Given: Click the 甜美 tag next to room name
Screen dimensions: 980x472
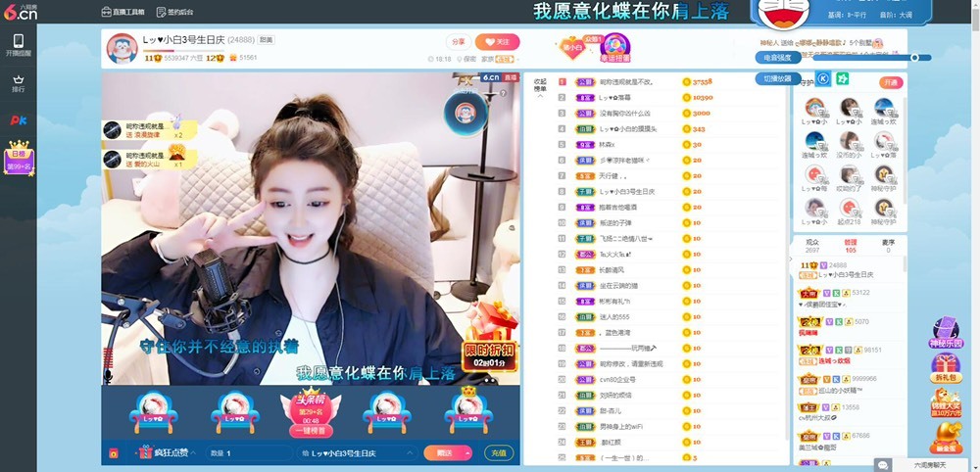Looking at the screenshot, I should click(x=267, y=40).
